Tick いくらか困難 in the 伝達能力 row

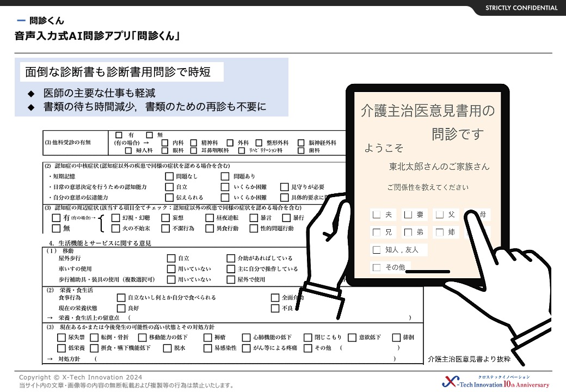click(225, 198)
